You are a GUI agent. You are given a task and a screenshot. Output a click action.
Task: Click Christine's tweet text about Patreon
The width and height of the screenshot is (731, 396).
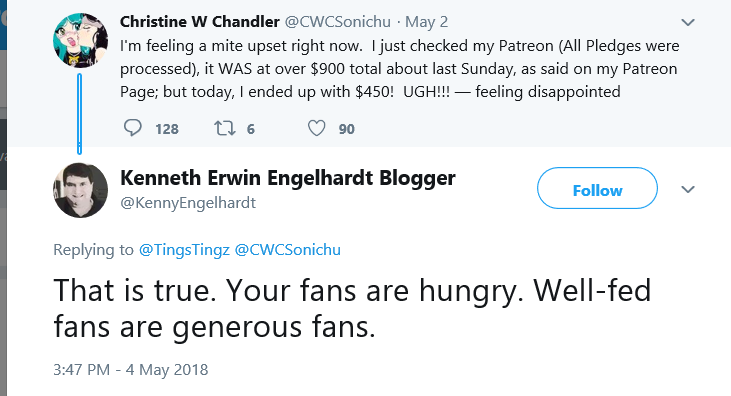pos(400,69)
